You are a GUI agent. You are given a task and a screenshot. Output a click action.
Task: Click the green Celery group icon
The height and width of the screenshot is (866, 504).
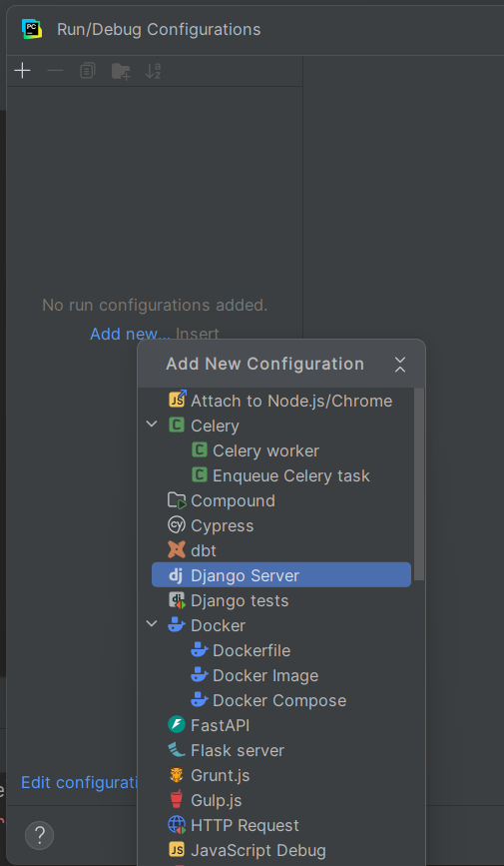(x=176, y=426)
